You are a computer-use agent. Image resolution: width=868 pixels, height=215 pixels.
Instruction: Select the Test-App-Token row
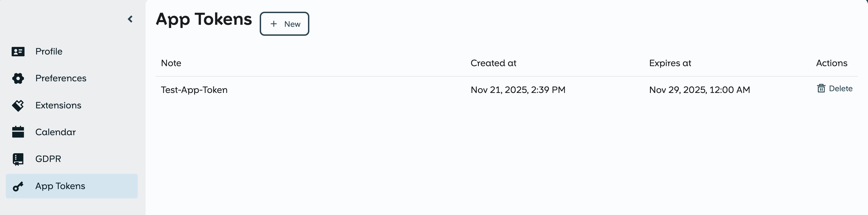tap(194, 90)
